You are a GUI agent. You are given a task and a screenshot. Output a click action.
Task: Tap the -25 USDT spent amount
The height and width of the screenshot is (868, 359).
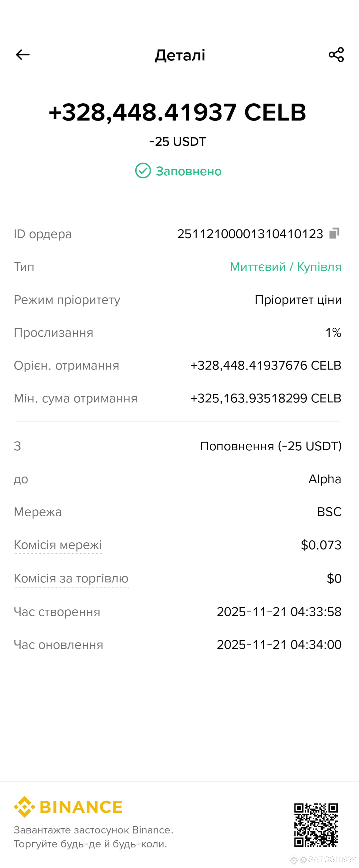point(178,142)
